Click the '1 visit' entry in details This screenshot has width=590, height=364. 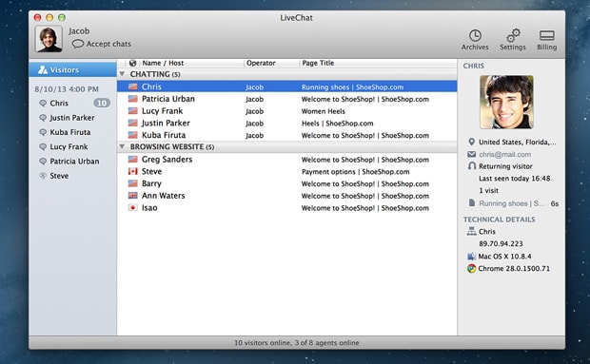click(x=488, y=190)
